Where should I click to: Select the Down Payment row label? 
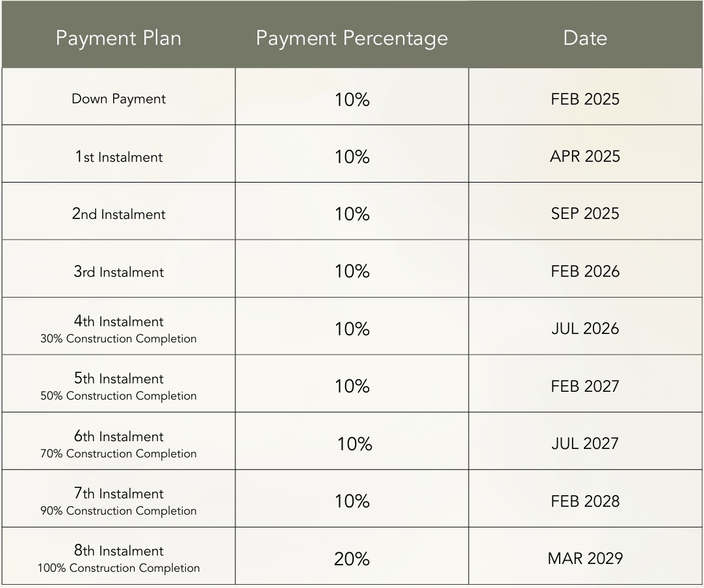point(118,99)
